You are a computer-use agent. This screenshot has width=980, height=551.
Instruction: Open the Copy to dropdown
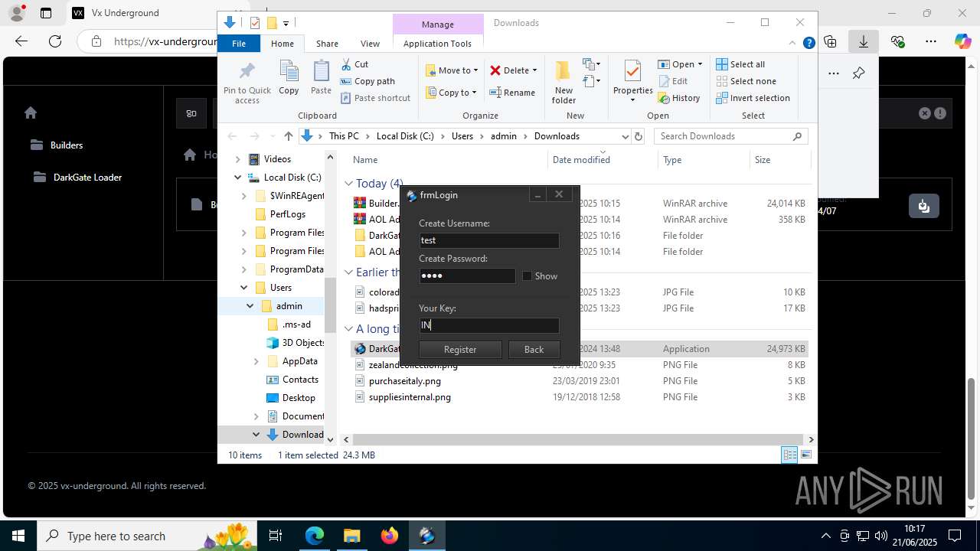[x=451, y=93]
